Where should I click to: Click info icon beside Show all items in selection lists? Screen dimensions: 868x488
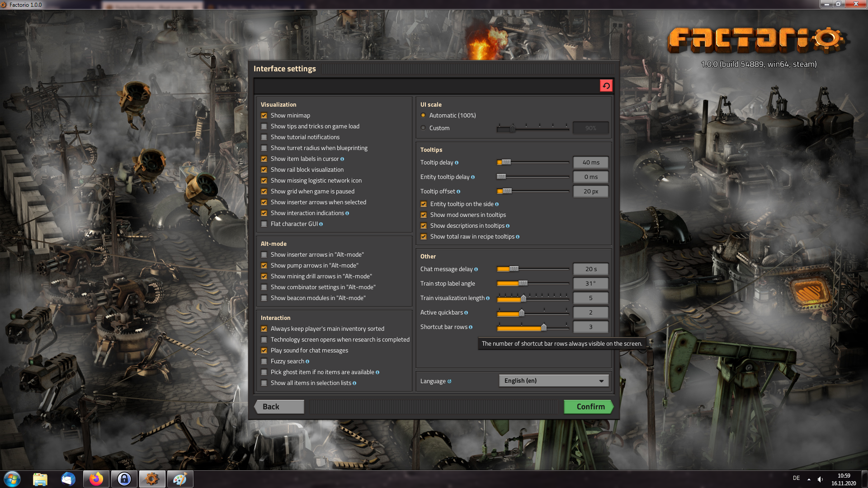(x=354, y=383)
